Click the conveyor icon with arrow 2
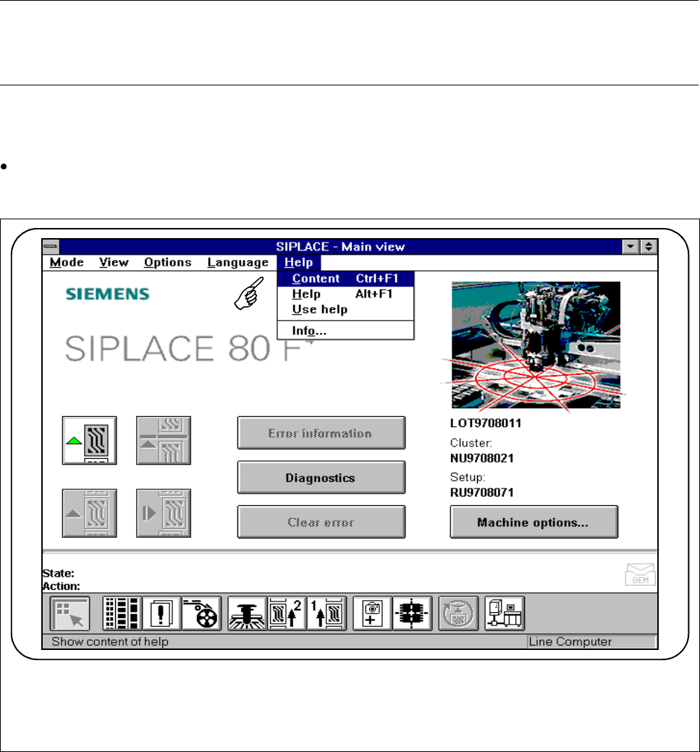 coord(287,614)
